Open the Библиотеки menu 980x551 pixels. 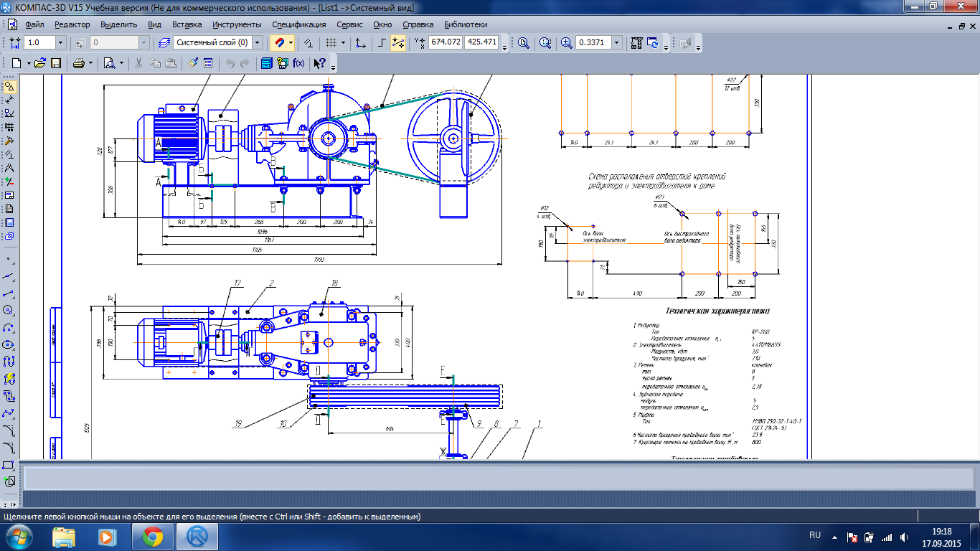[466, 24]
